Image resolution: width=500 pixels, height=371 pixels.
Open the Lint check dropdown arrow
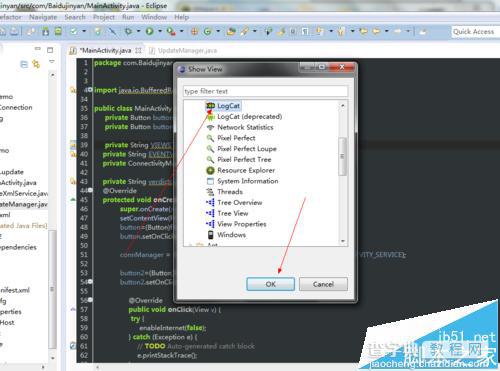click(x=84, y=31)
